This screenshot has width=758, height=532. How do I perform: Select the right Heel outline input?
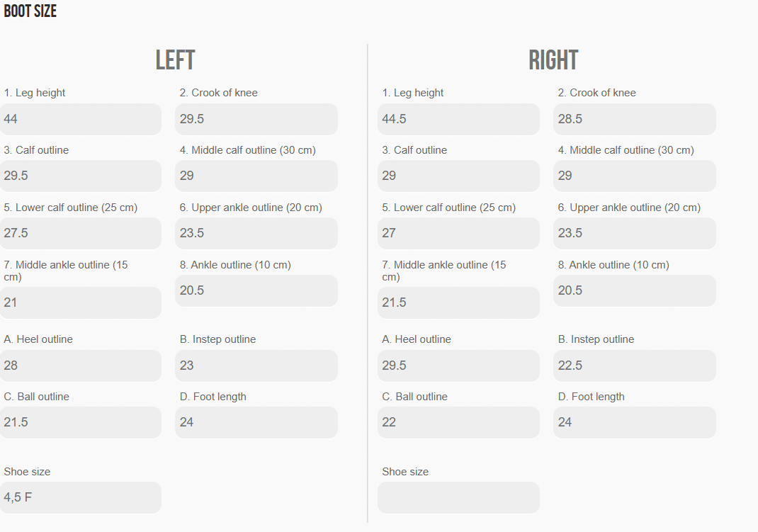[x=459, y=366]
